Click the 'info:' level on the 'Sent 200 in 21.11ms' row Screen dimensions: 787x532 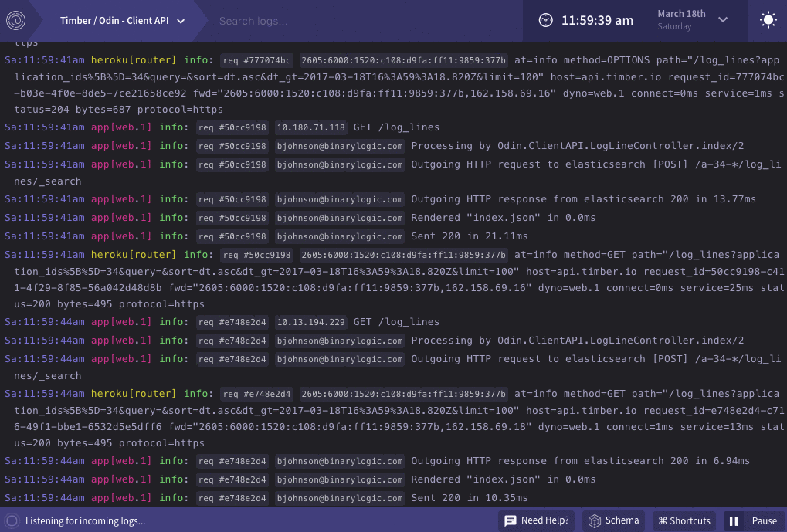[x=175, y=236]
